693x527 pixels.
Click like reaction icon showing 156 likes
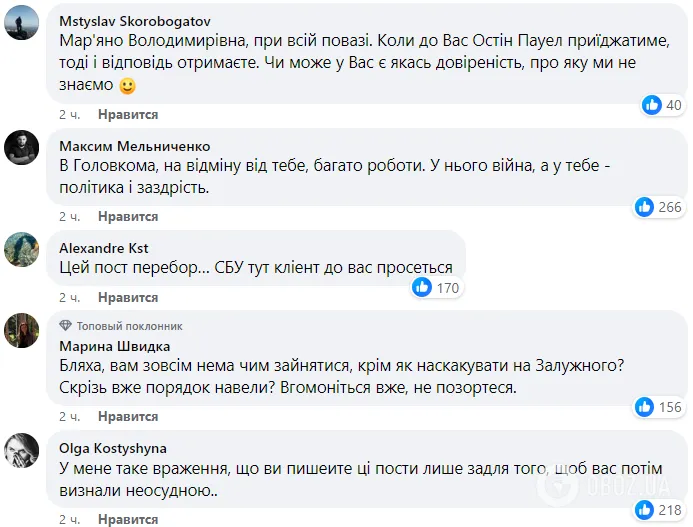(x=647, y=406)
